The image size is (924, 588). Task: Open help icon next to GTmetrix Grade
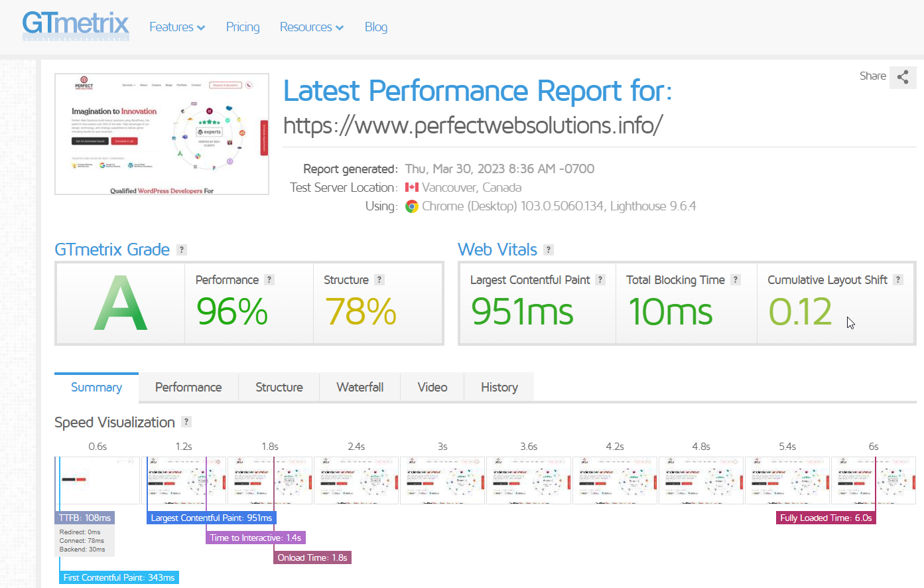click(182, 250)
